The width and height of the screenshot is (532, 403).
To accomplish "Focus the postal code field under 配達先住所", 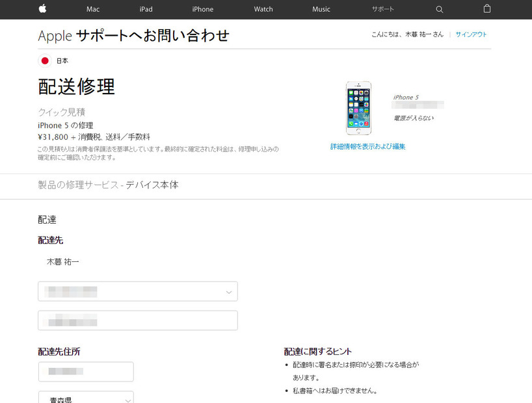I will coord(86,371).
